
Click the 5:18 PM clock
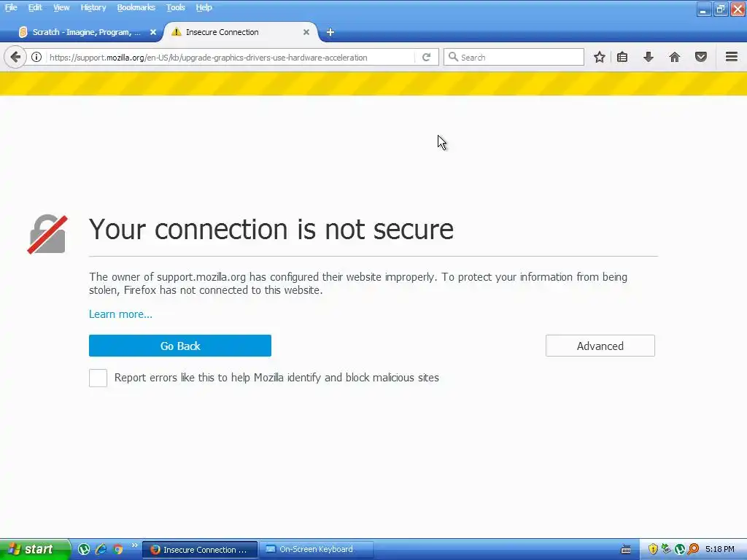tap(719, 550)
